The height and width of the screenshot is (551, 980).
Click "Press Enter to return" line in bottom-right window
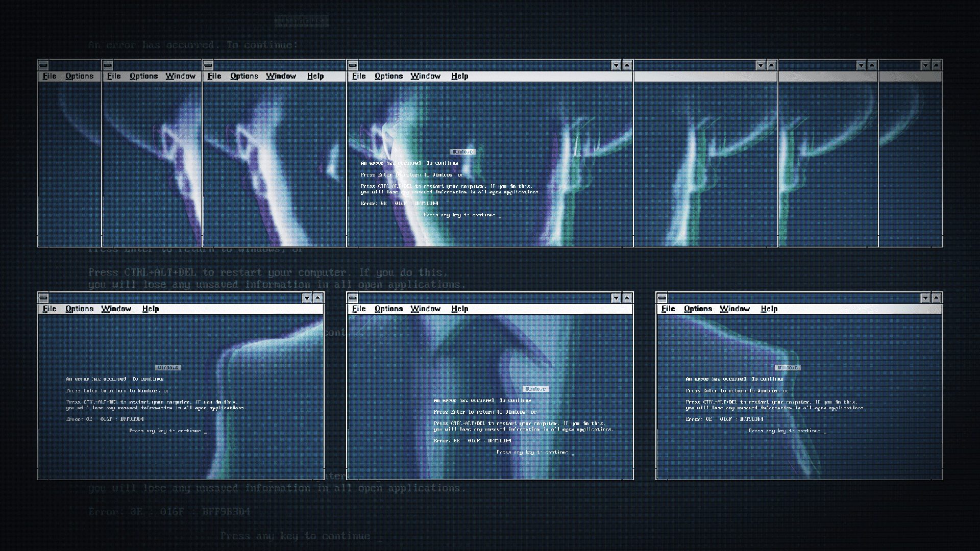click(x=737, y=391)
